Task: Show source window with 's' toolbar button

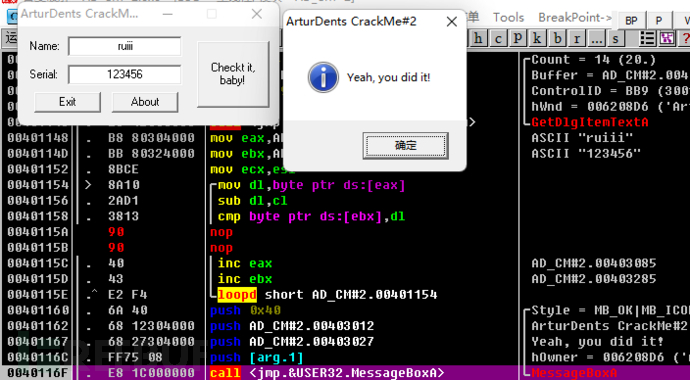Action: click(616, 39)
